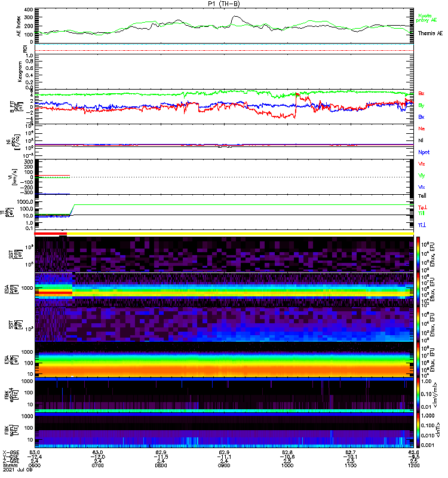Click the "AE Index" y-axis label
The width and height of the screenshot is (448, 478).
[19, 26]
